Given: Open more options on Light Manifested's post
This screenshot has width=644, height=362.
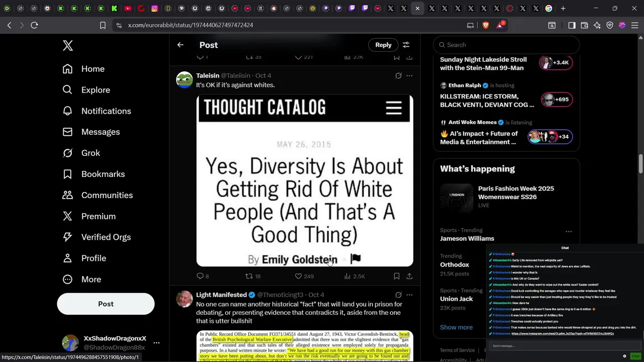Looking at the screenshot, I should [410, 295].
